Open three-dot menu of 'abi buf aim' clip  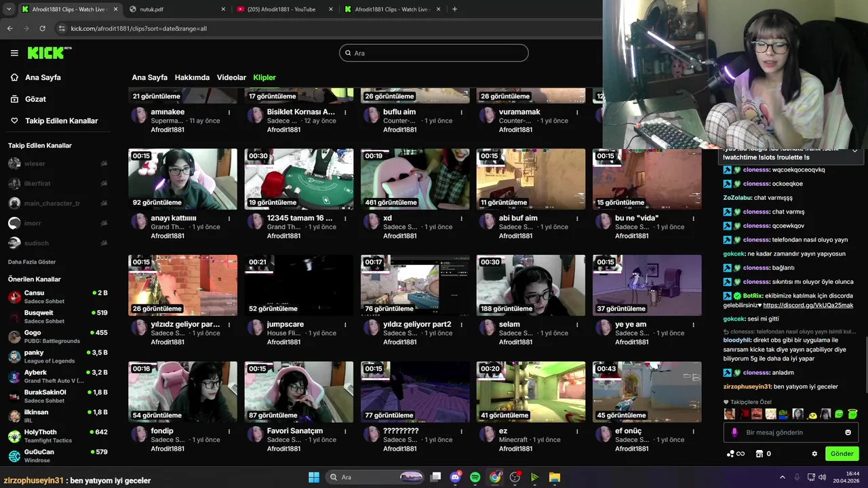pos(577,218)
